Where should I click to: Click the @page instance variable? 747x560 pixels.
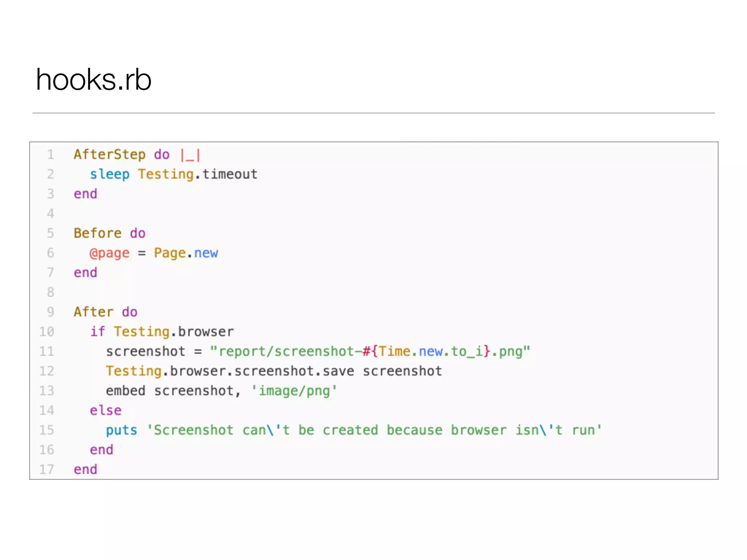click(109, 253)
